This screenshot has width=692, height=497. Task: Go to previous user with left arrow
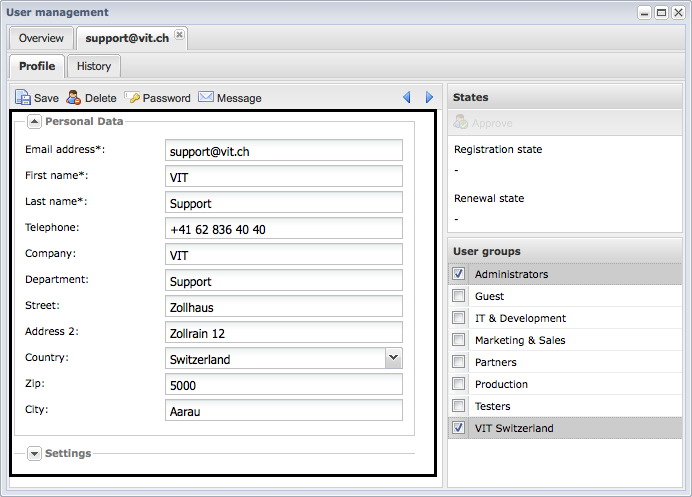click(407, 97)
